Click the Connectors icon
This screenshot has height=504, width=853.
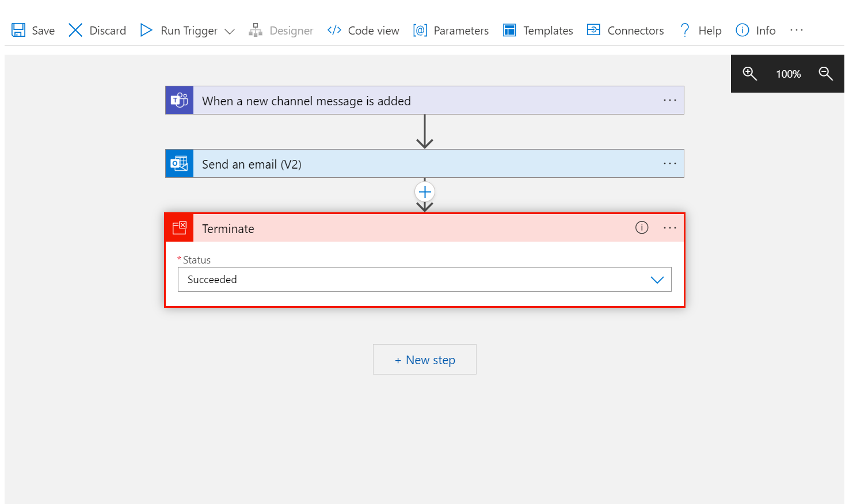(593, 30)
